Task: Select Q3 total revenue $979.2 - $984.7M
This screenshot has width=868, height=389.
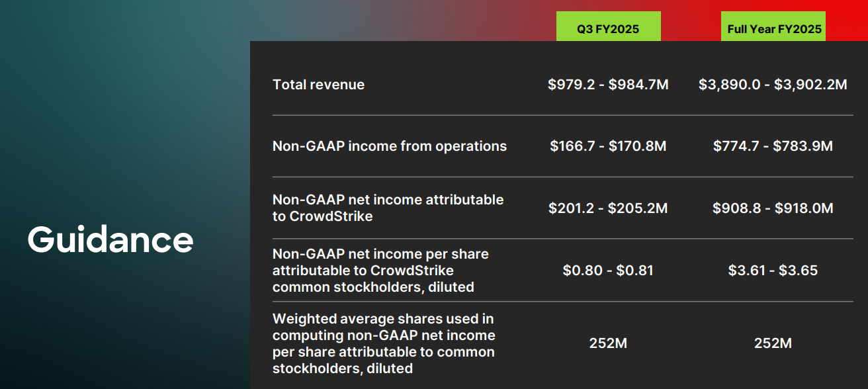Action: (608, 85)
